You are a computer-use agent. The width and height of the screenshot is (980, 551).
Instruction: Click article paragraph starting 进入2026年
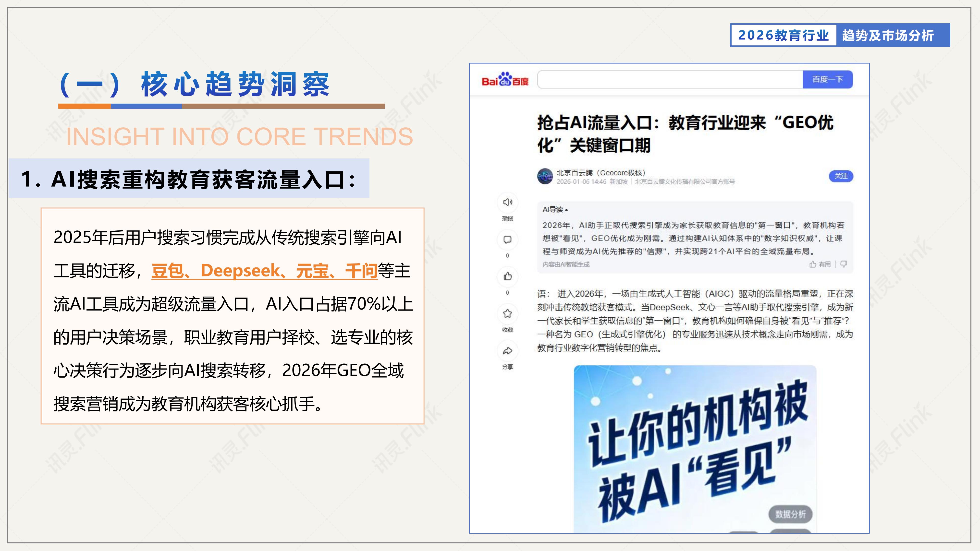[695, 321]
